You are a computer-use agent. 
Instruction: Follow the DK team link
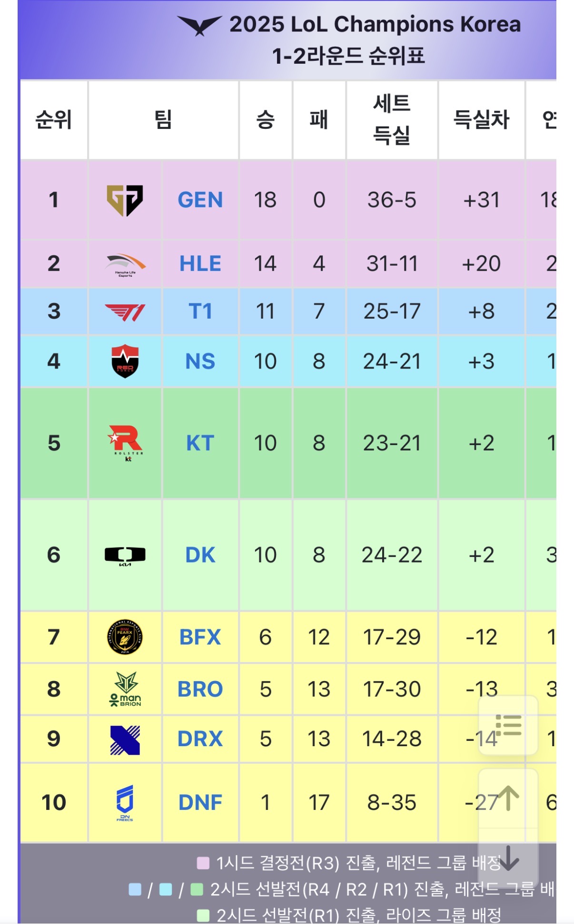(200, 555)
